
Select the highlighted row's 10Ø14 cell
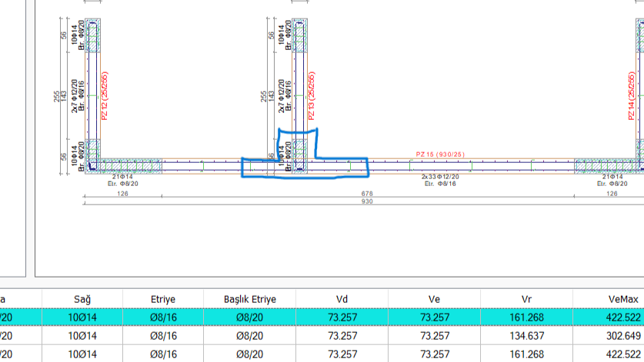tap(82, 317)
